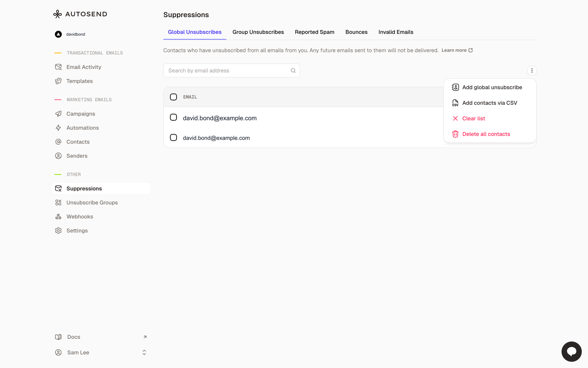Click the Senders person icon
Viewport: 588px width, 368px height.
[x=58, y=156]
